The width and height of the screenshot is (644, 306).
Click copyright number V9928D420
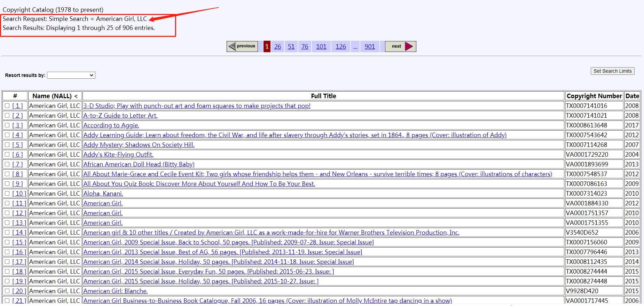coord(581,291)
